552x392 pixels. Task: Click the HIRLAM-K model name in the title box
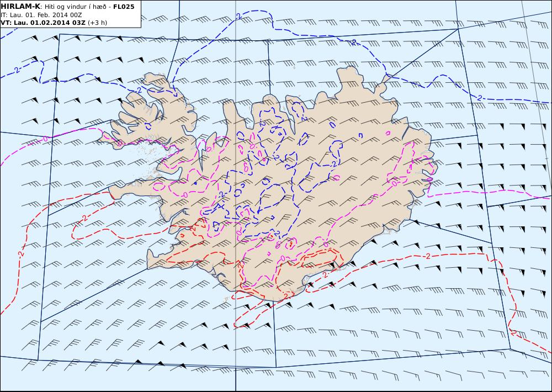click(x=20, y=6)
